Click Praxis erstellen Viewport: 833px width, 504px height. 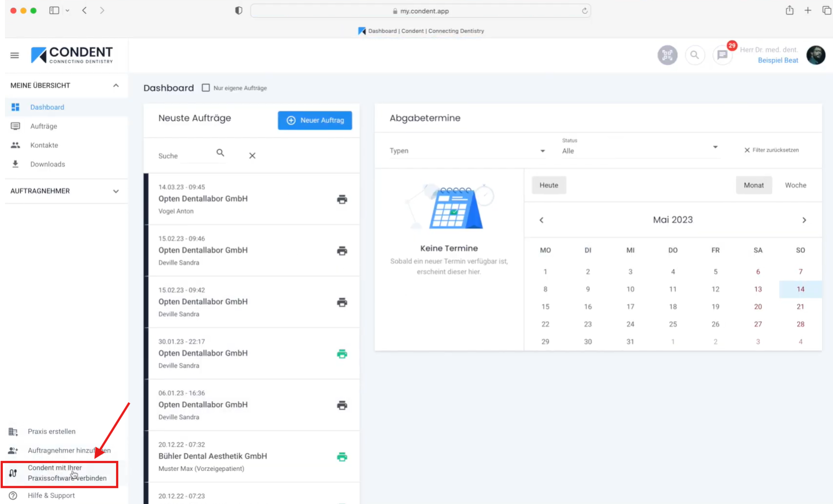tap(51, 432)
